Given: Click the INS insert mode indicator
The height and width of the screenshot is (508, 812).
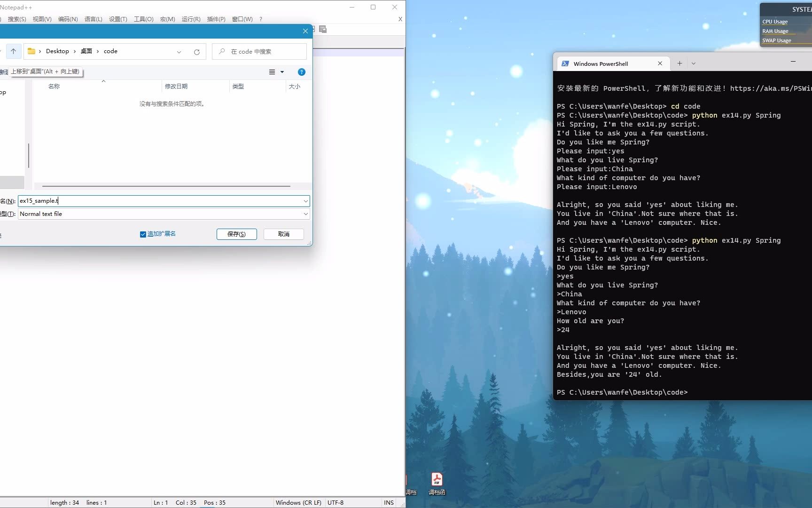Looking at the screenshot, I should pyautogui.click(x=389, y=502).
